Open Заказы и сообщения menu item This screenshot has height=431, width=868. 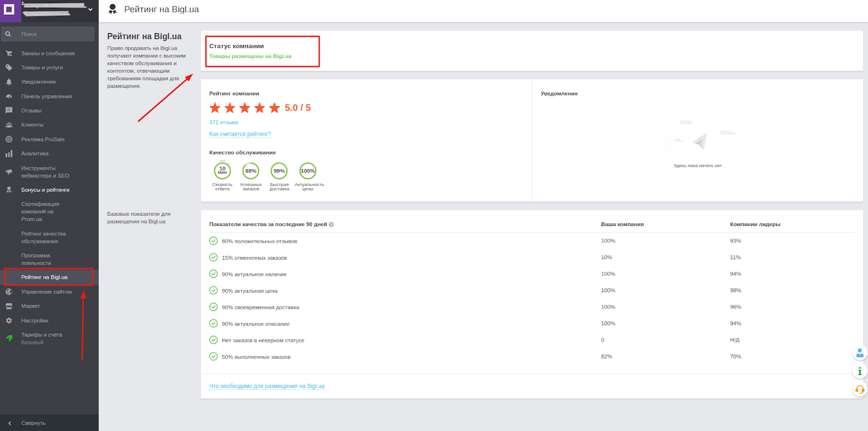[48, 54]
